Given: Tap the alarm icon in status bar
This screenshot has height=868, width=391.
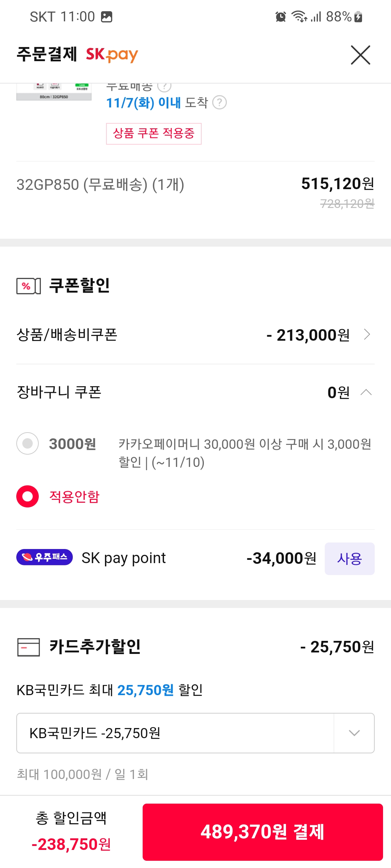Looking at the screenshot, I should [281, 17].
